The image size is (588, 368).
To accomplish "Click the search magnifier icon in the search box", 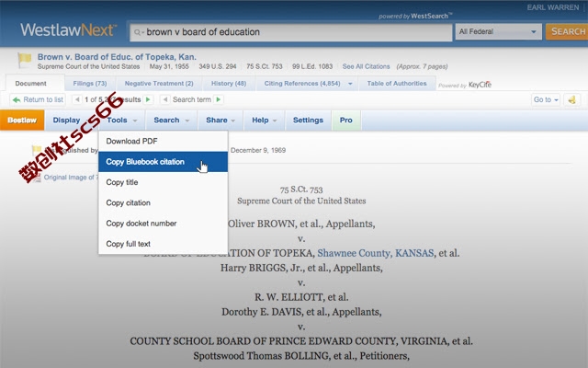I will 137,33.
